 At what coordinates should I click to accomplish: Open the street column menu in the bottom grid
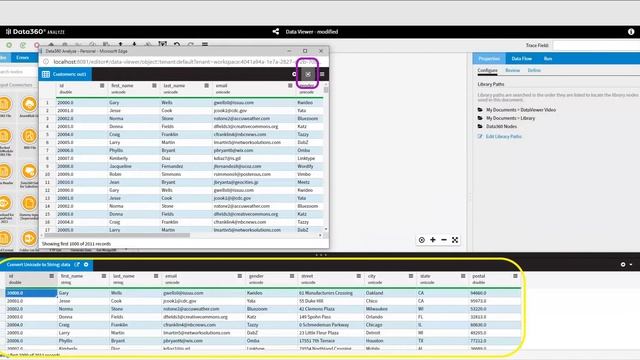(x=359, y=276)
